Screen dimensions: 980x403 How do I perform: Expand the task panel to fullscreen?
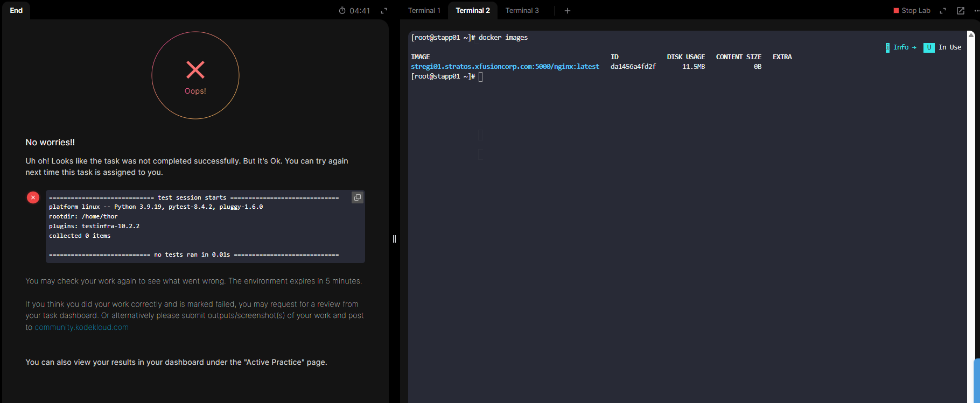(384, 11)
